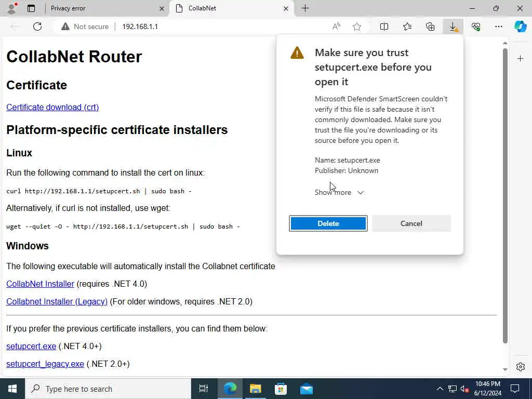Open clock showing 10:46 PM
Image resolution: width=532 pixels, height=399 pixels.
coord(487,389)
